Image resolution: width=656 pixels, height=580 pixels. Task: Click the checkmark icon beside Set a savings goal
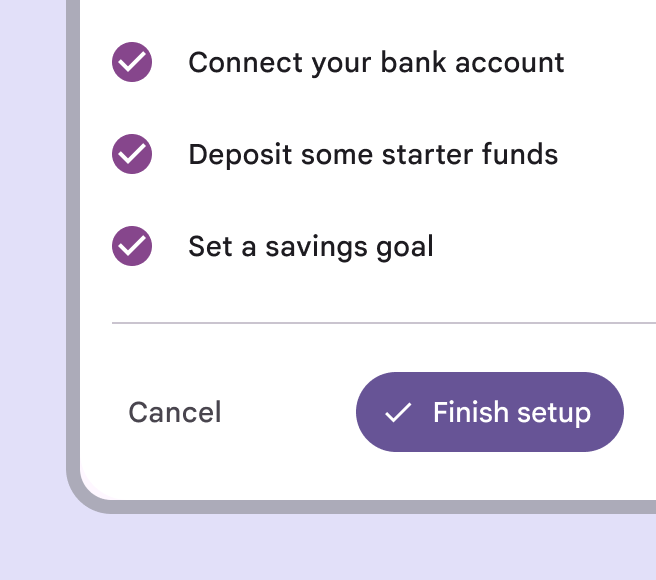132,246
